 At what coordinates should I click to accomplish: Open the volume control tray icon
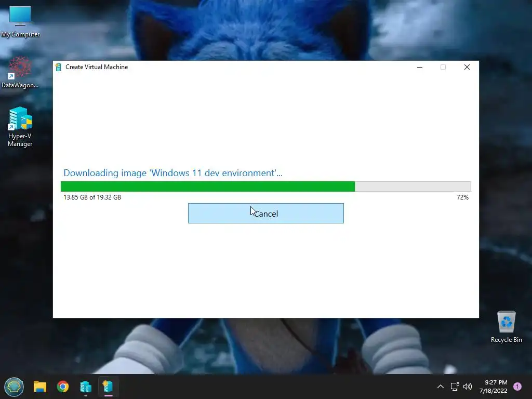coord(468,387)
